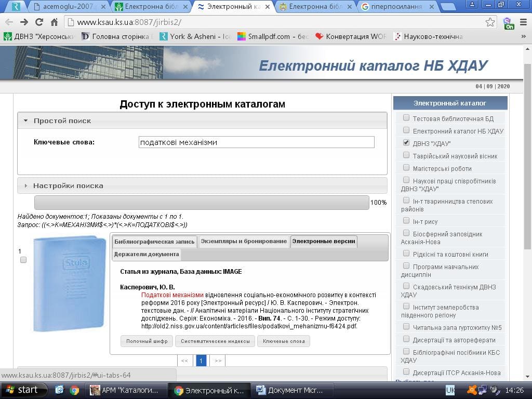Expand the Настройки поиска section
Screen dimensions: 532x399
pos(202,185)
